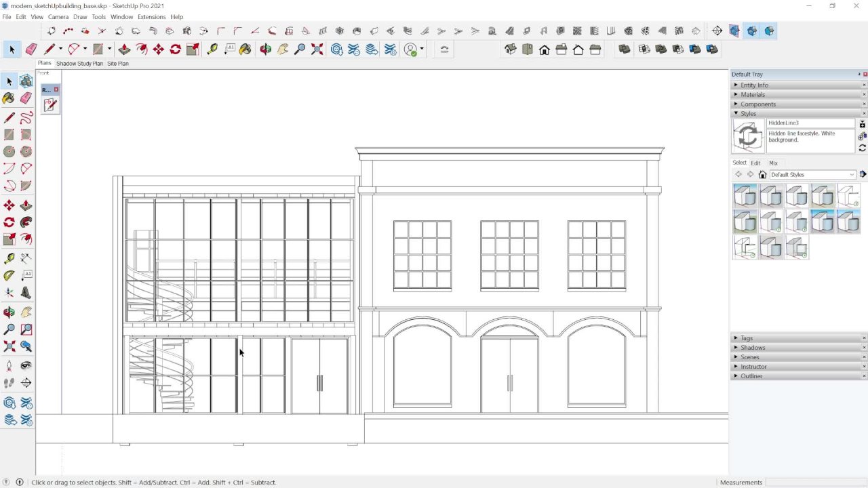Open the Default Styles collection dropdown

coord(812,175)
